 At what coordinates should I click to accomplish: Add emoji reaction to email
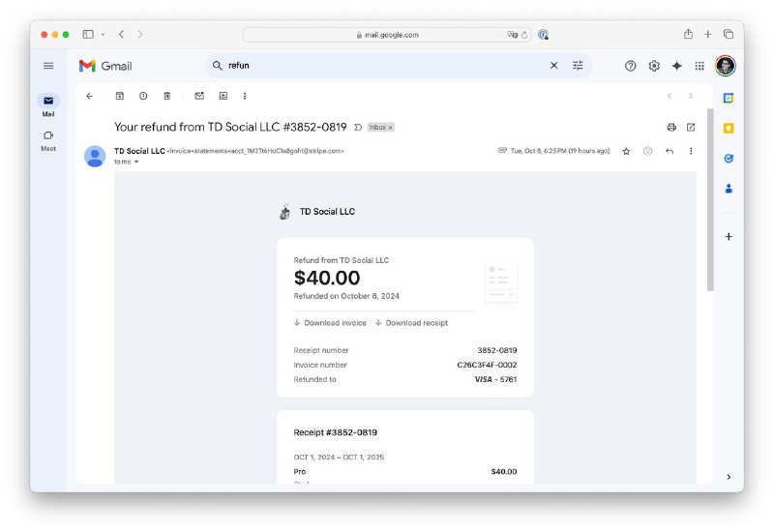[647, 151]
